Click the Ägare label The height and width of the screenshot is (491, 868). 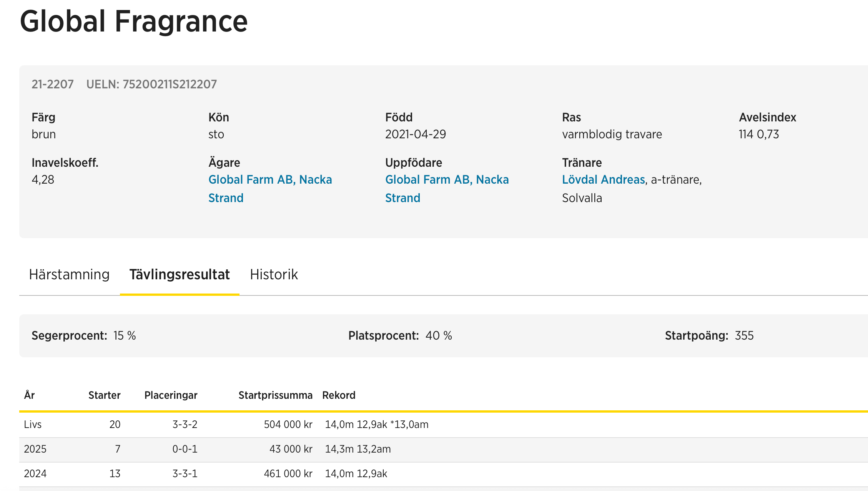(224, 163)
